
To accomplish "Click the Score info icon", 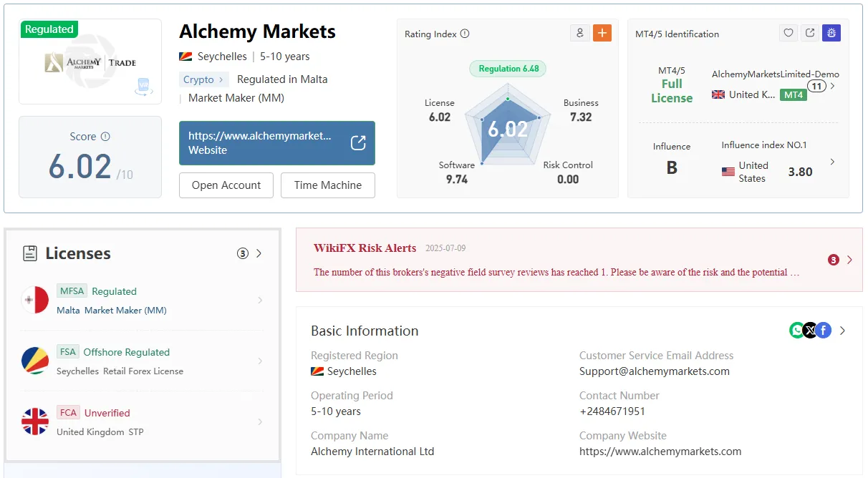I will (x=105, y=137).
